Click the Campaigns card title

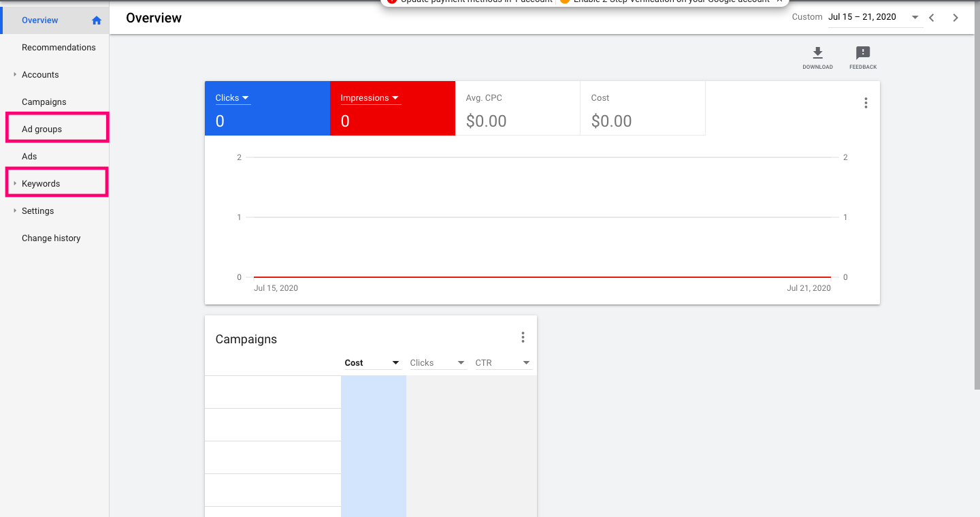(246, 339)
